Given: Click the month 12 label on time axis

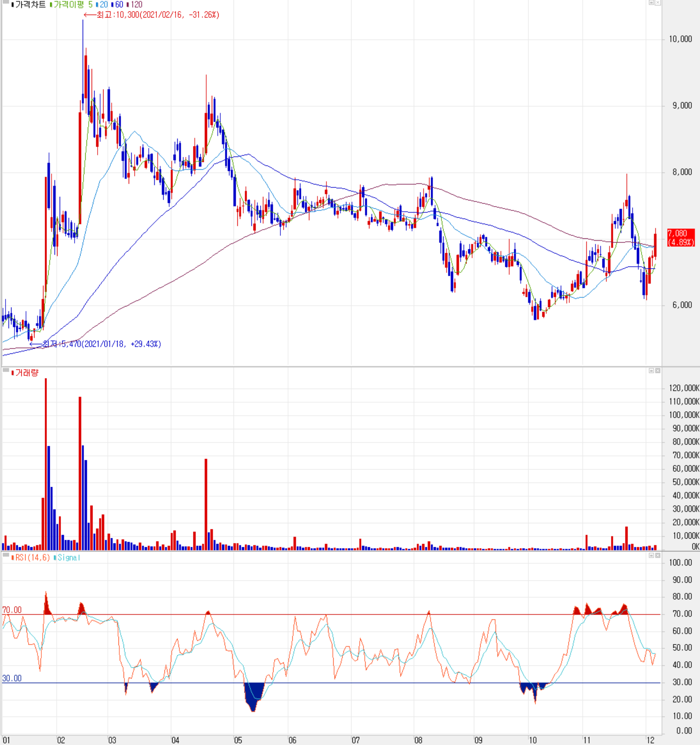Looking at the screenshot, I should click(x=650, y=740).
